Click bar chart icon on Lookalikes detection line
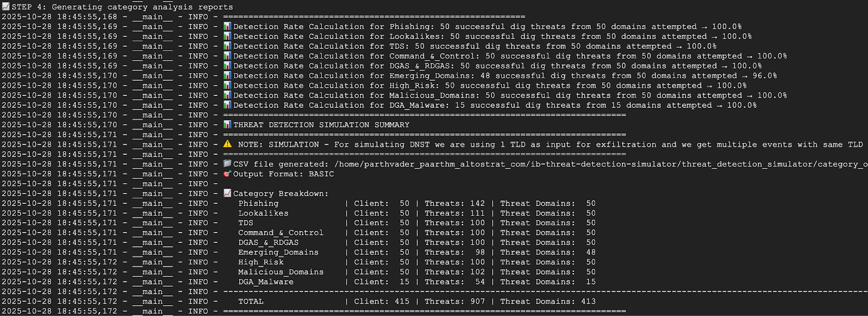The height and width of the screenshot is (316, 868). 227,36
